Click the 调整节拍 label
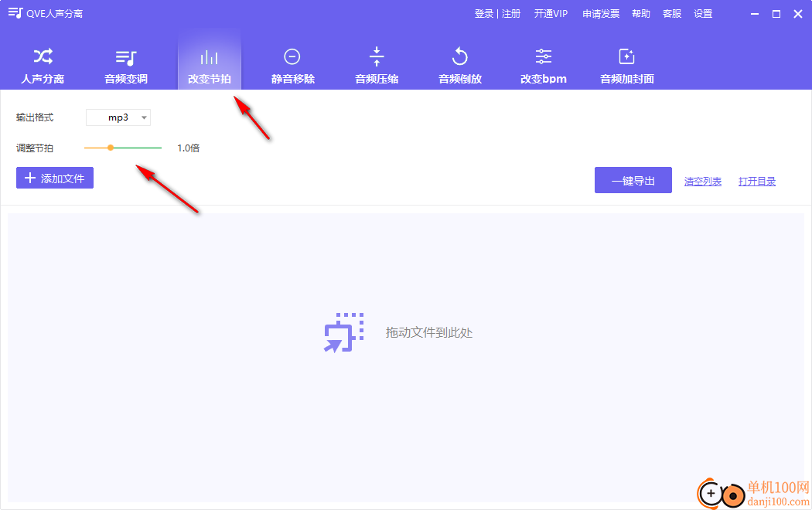Viewport: 812px width, 510px height. (x=35, y=148)
